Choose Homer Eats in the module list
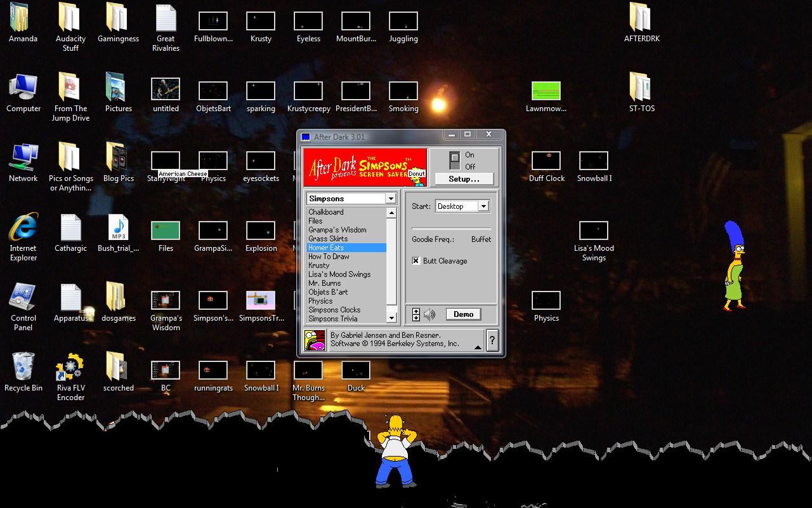The height and width of the screenshot is (508, 812). point(346,248)
